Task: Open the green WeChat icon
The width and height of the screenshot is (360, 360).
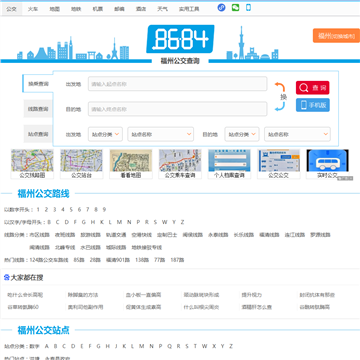Action: (236, 8)
